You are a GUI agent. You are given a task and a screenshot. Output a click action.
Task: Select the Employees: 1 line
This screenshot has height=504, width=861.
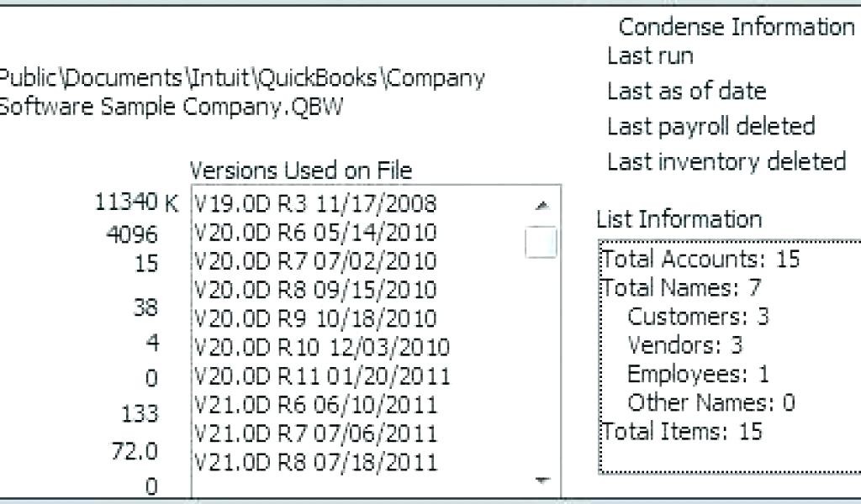point(698,374)
